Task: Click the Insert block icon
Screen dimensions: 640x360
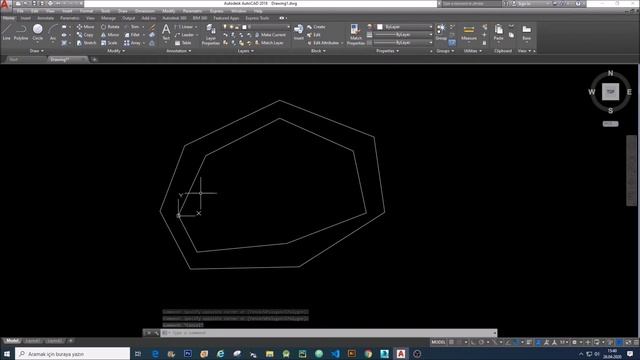Action: [299, 32]
